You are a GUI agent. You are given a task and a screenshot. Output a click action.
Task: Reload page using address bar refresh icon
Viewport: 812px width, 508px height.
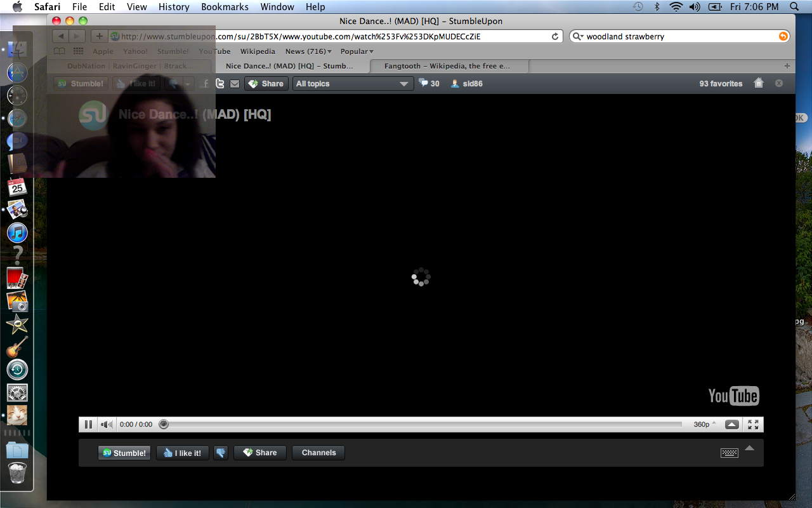pyautogui.click(x=555, y=37)
